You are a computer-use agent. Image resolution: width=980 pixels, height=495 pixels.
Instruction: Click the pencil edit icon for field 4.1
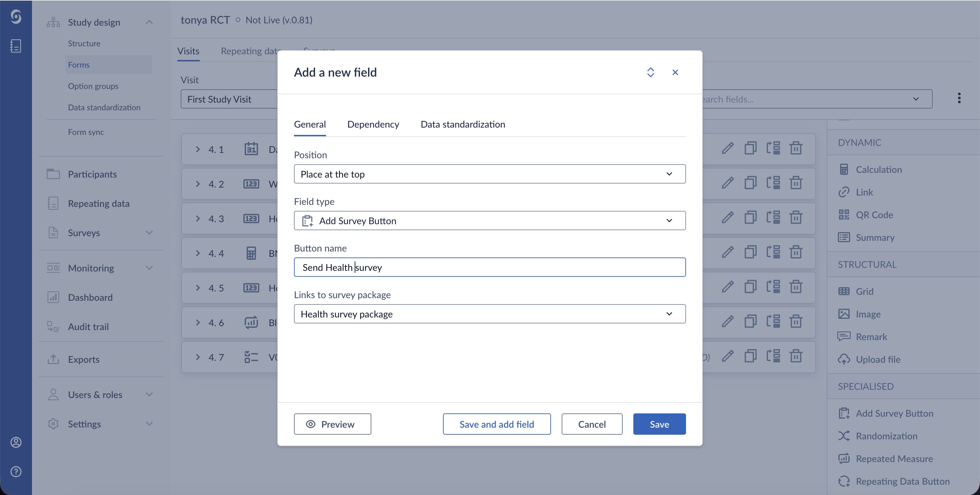coord(727,148)
